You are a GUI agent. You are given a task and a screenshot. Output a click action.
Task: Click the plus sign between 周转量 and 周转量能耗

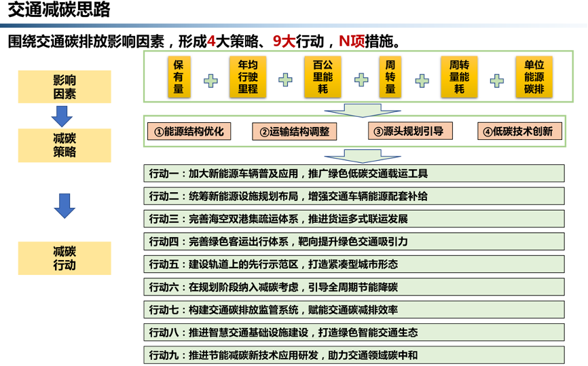422,80
